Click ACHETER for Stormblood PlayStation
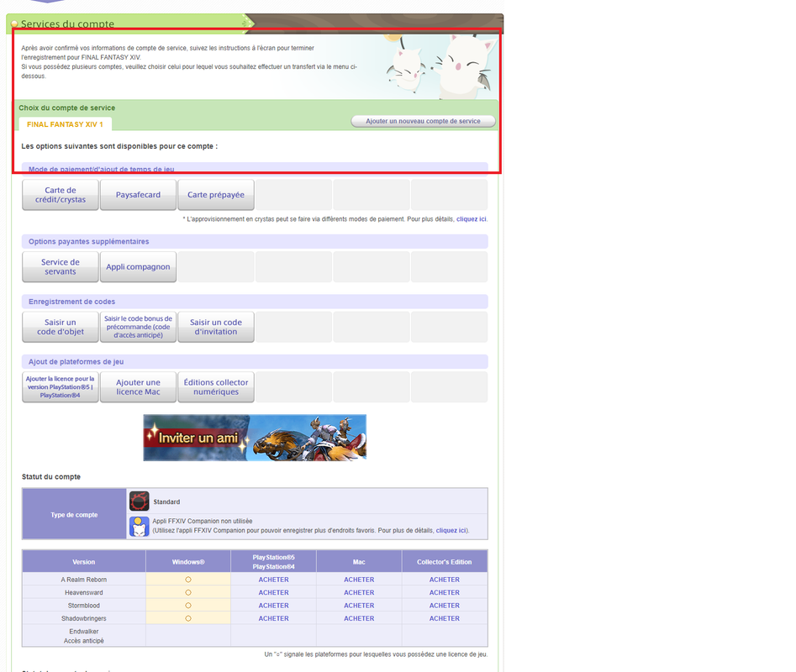 tap(274, 606)
